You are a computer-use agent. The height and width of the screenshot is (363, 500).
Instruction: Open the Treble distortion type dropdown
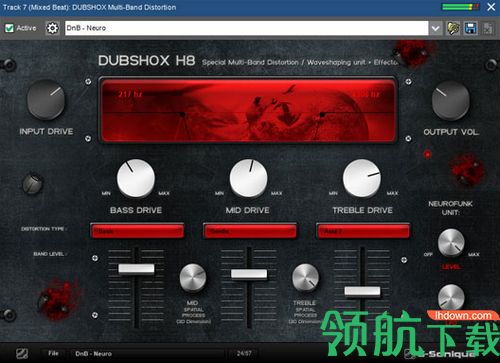pyautogui.click(x=363, y=231)
